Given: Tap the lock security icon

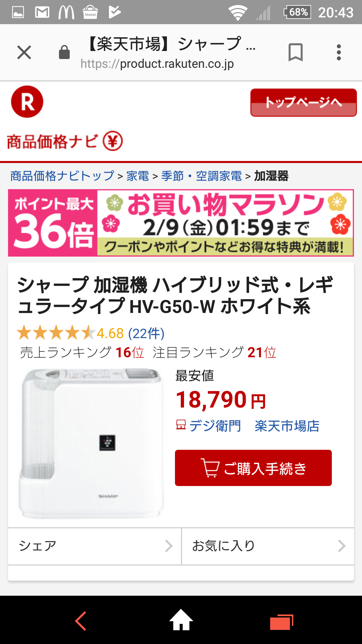Looking at the screenshot, I should [64, 52].
